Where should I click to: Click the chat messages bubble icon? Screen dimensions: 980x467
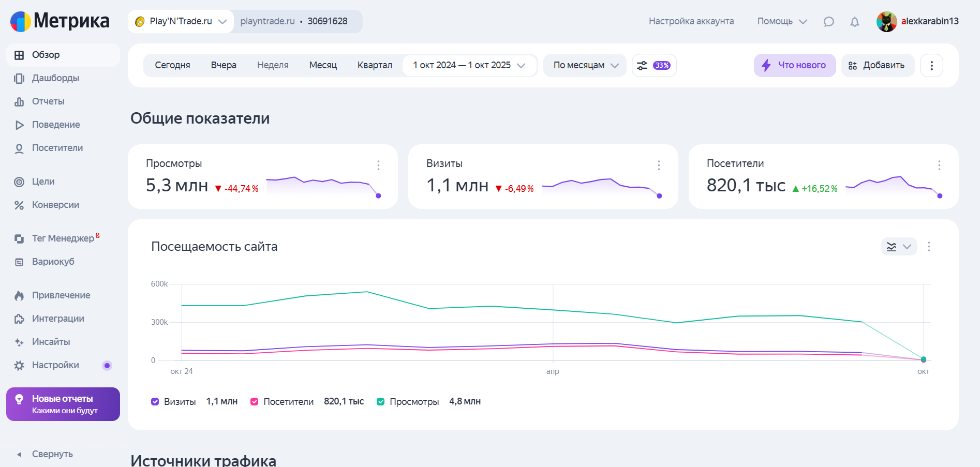[828, 22]
